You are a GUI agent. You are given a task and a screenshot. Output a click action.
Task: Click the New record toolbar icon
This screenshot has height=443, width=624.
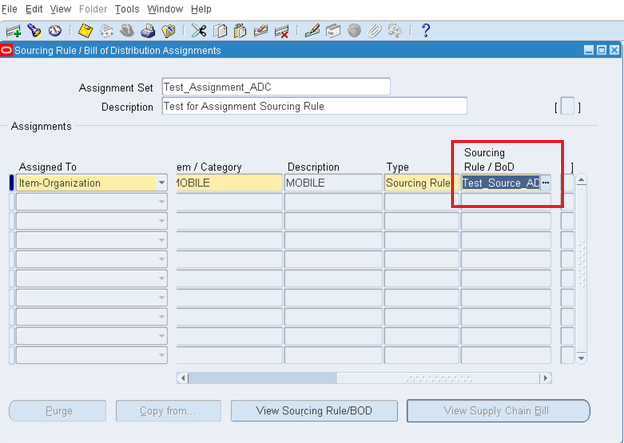[x=13, y=31]
